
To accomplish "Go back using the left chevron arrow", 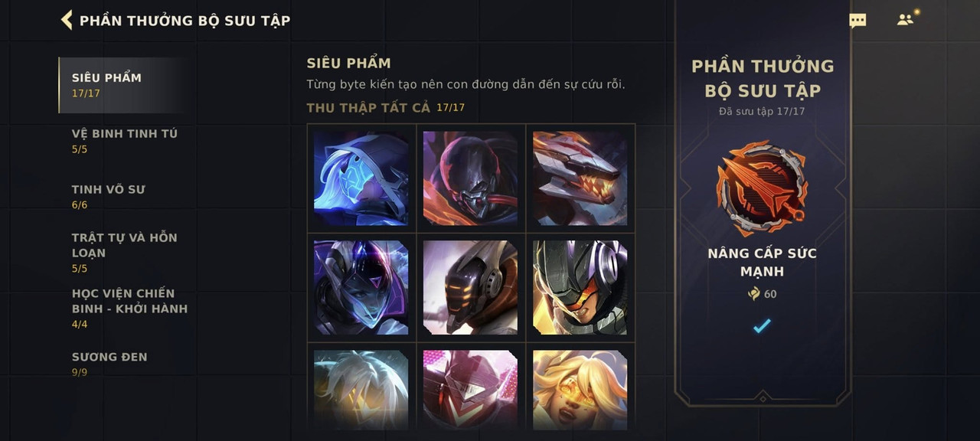I will click(x=67, y=20).
